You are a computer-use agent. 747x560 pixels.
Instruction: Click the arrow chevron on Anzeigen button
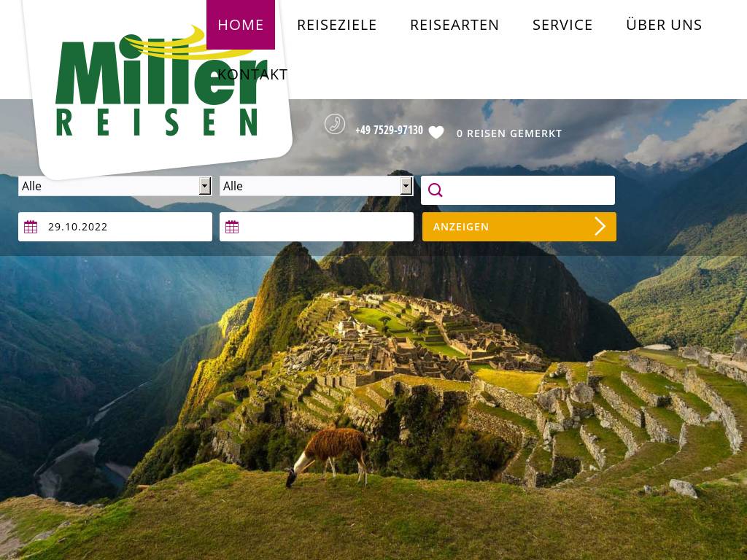click(600, 227)
